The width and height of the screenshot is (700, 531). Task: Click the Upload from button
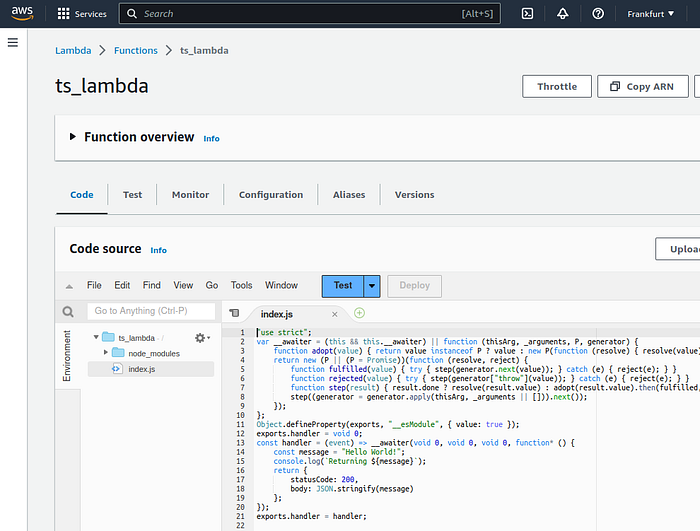[x=677, y=249]
